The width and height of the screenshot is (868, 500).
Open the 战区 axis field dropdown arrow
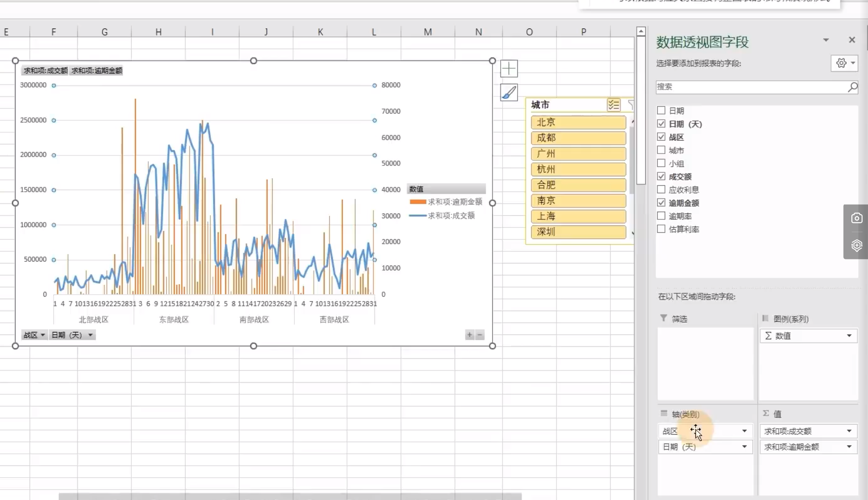coord(744,431)
